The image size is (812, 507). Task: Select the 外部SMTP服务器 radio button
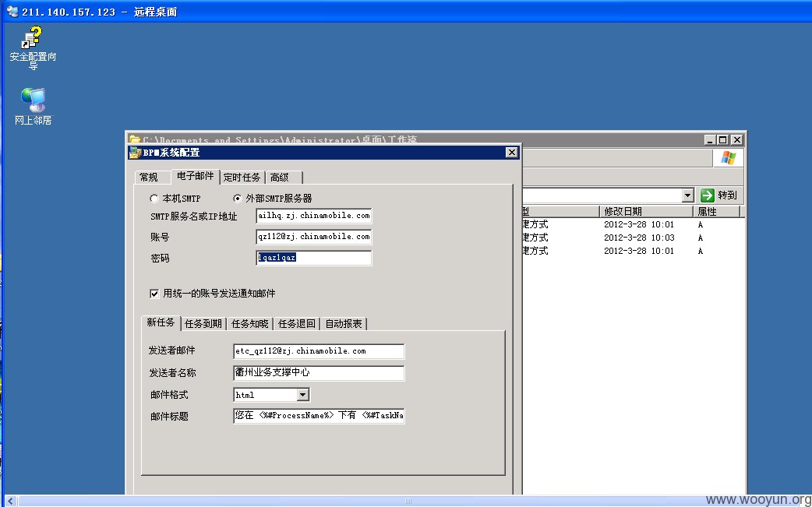click(237, 198)
